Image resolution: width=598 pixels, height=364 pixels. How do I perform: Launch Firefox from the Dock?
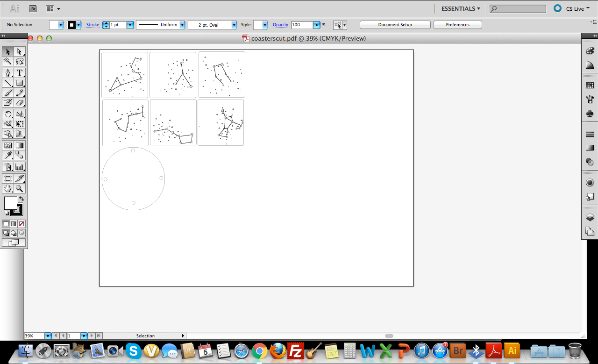278,350
